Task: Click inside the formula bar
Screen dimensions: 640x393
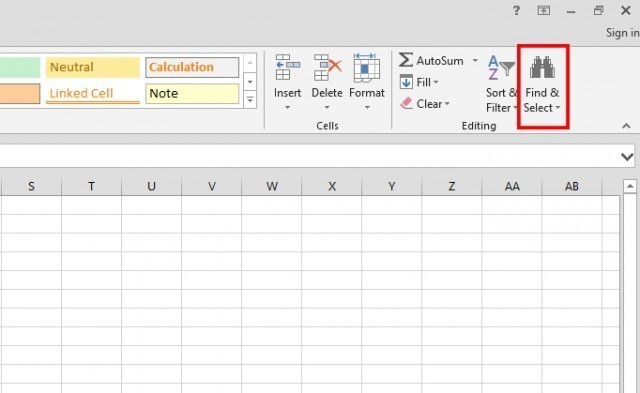Action: [310, 156]
